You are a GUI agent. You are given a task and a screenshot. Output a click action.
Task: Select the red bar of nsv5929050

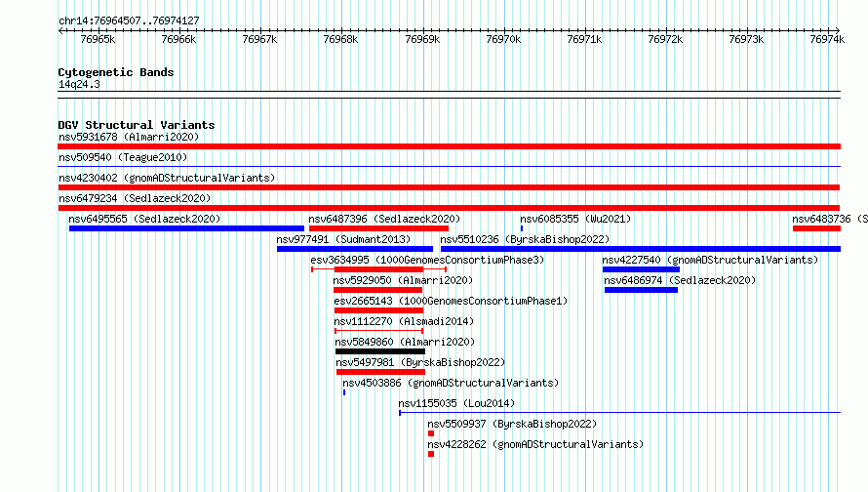pos(377,290)
